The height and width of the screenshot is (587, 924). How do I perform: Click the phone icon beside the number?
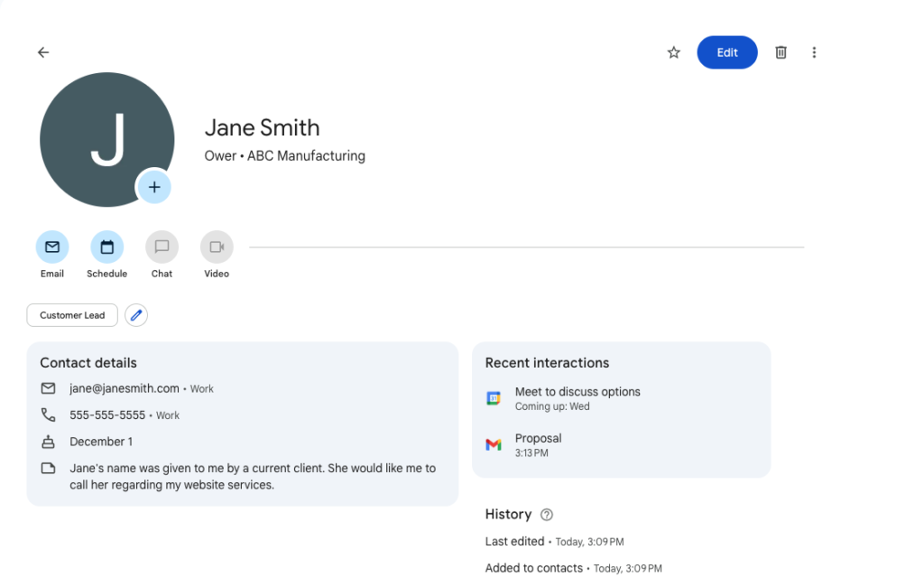pyautogui.click(x=48, y=415)
